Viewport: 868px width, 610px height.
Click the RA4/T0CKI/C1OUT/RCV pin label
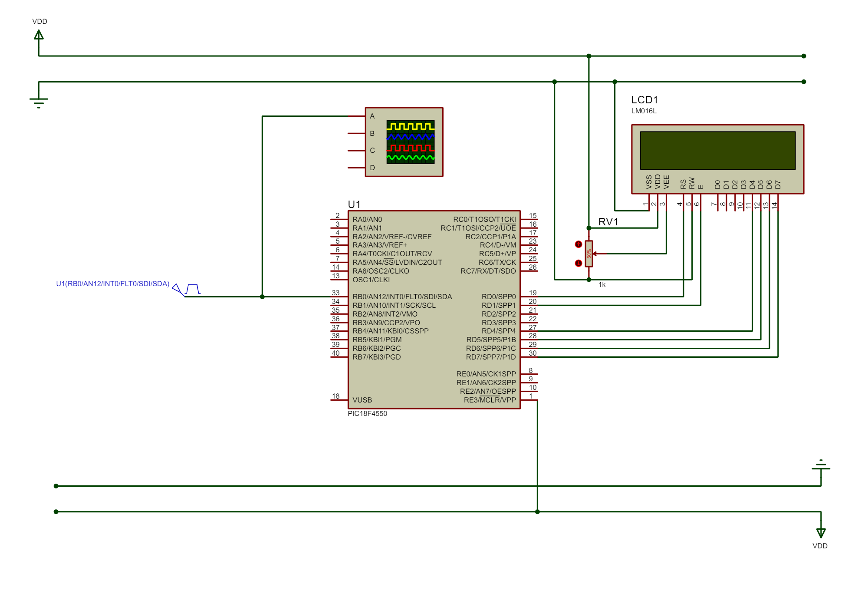392,254
